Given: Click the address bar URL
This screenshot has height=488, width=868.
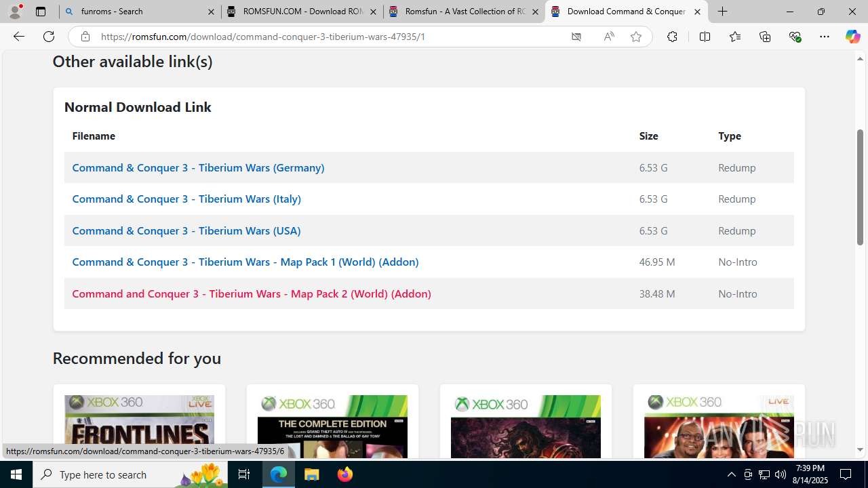Looking at the screenshot, I should coord(263,37).
